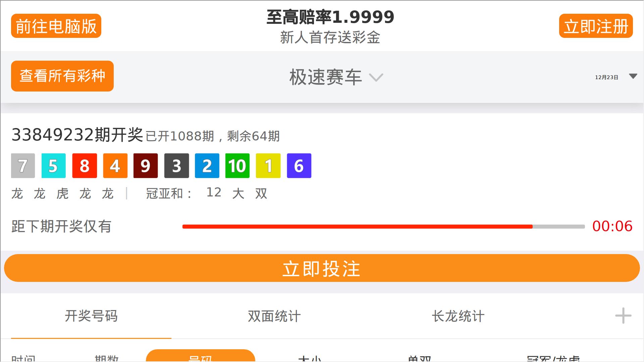644x362 pixels.
Task: Click the 立即投注 button
Action: coord(322,268)
